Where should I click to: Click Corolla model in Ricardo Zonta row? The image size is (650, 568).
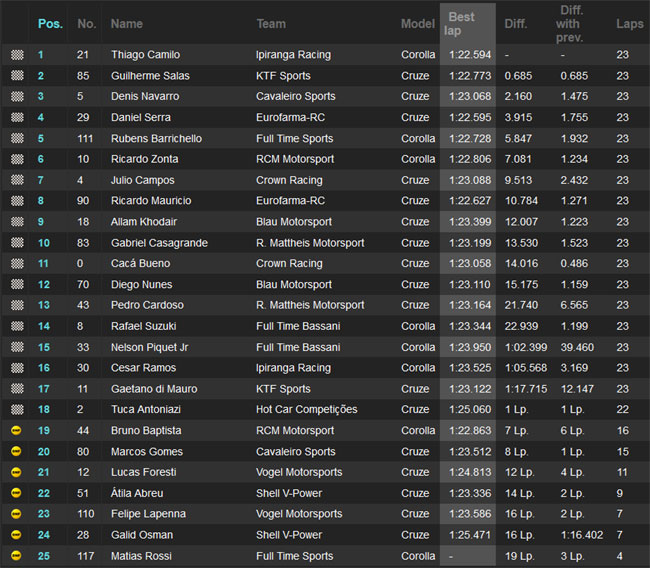click(418, 159)
